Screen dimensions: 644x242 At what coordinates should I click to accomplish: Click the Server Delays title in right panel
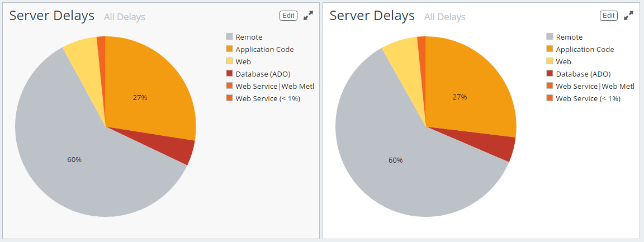[x=372, y=16]
